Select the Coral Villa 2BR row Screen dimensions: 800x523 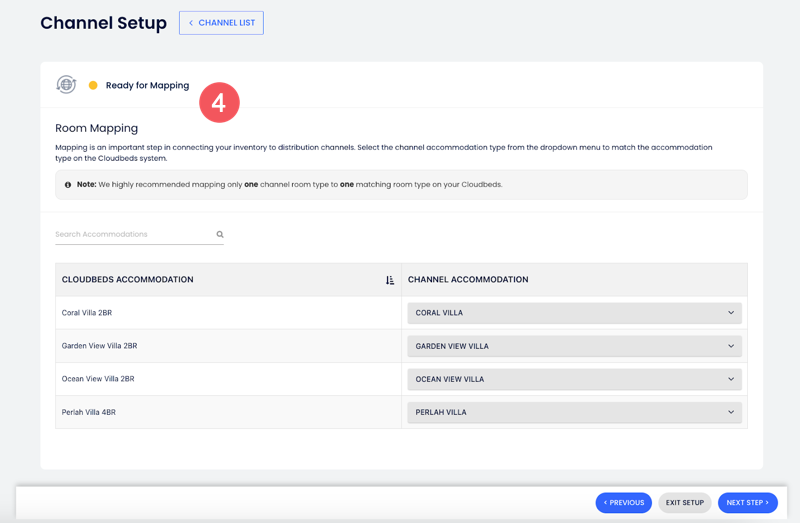coord(87,313)
